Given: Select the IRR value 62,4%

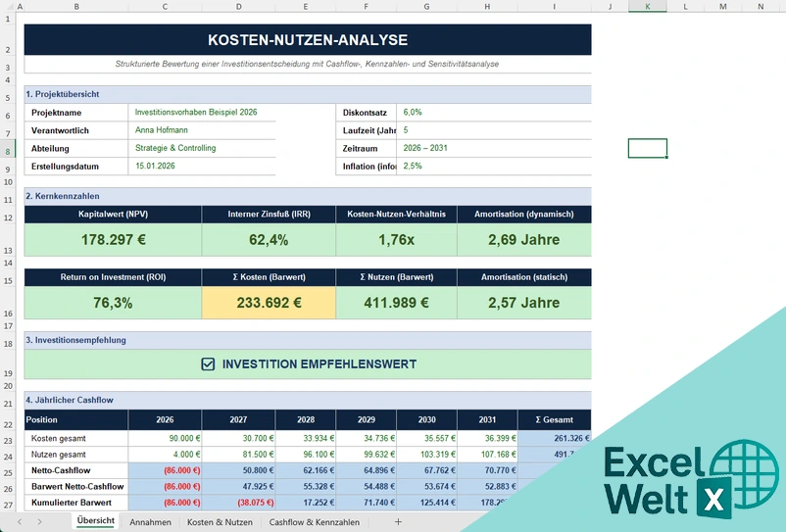Looking at the screenshot, I should point(269,239).
